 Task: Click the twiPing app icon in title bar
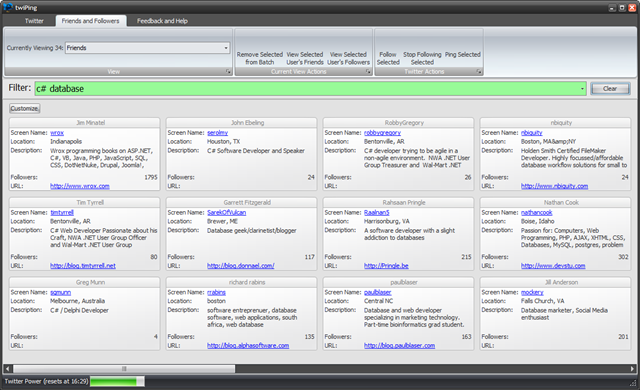point(7,7)
